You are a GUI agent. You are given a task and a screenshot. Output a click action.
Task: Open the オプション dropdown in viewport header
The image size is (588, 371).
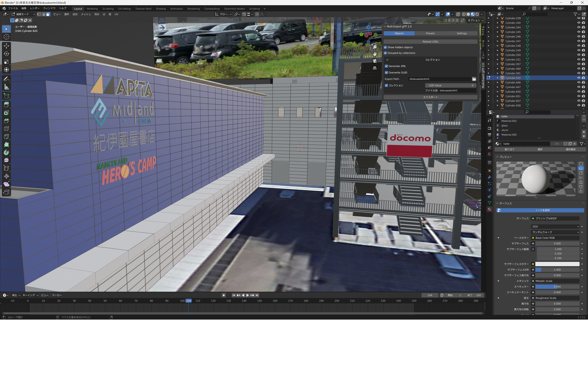475,21
